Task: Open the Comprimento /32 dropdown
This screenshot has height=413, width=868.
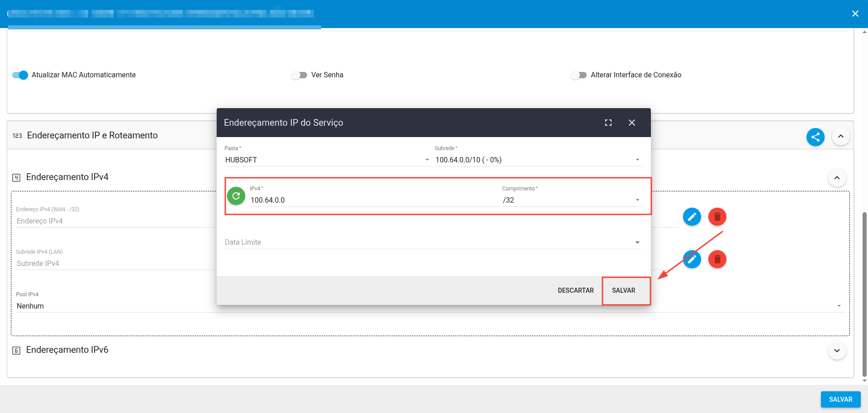Action: click(x=572, y=200)
